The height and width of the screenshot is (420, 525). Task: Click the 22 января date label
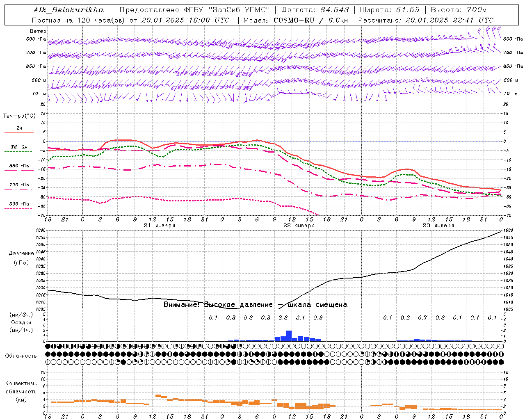[299, 226]
